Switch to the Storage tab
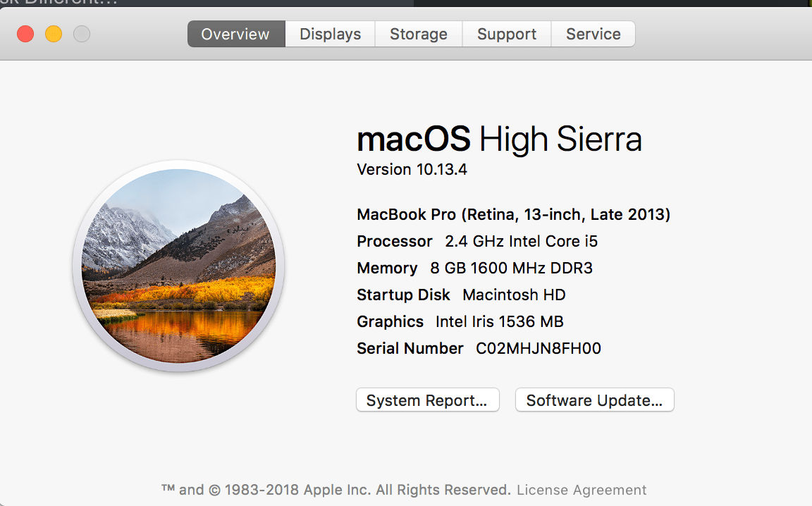This screenshot has width=812, height=506. pyautogui.click(x=418, y=33)
